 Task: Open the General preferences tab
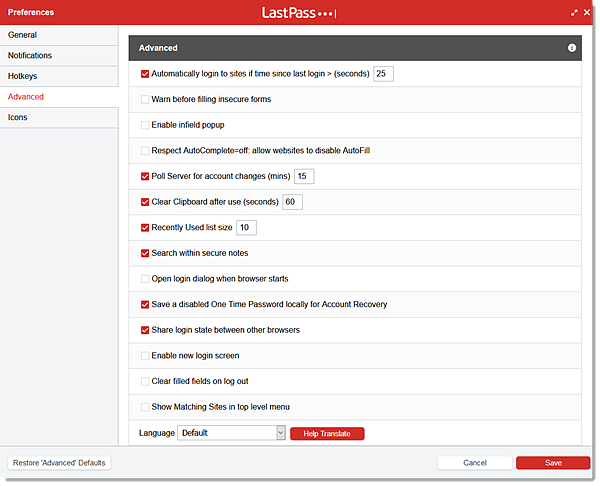[59, 35]
